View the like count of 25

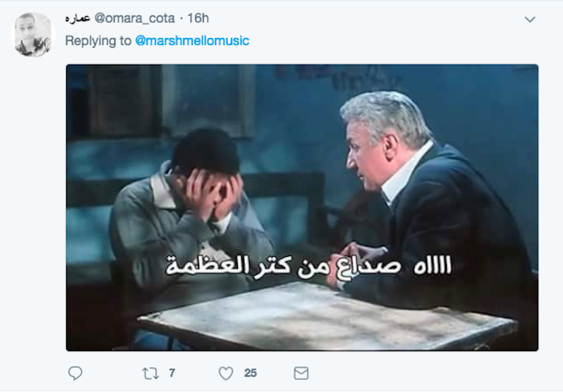point(251,373)
